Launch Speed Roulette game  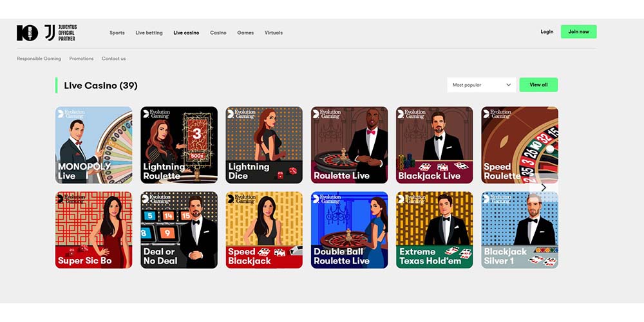pos(519,145)
